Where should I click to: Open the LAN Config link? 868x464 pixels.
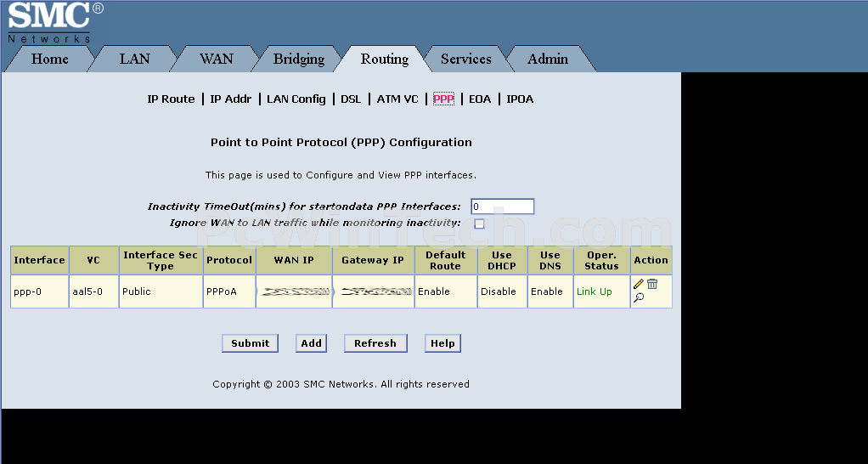296,99
